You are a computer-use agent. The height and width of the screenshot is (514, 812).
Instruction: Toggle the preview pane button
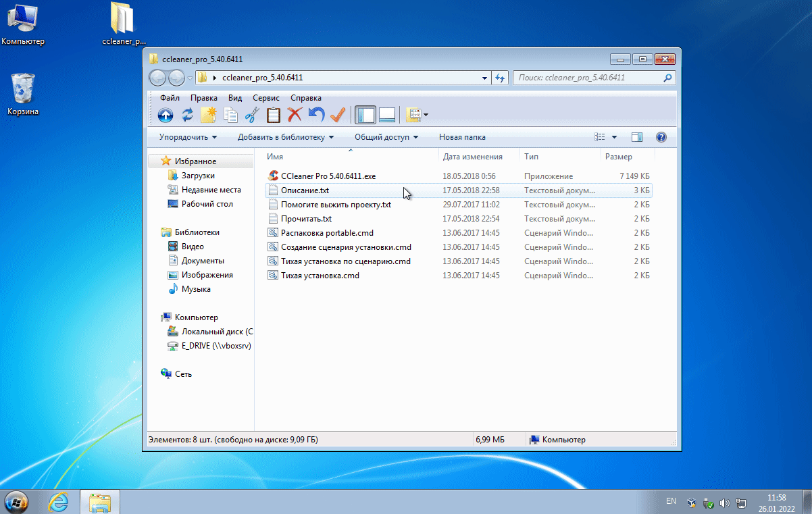pos(636,137)
